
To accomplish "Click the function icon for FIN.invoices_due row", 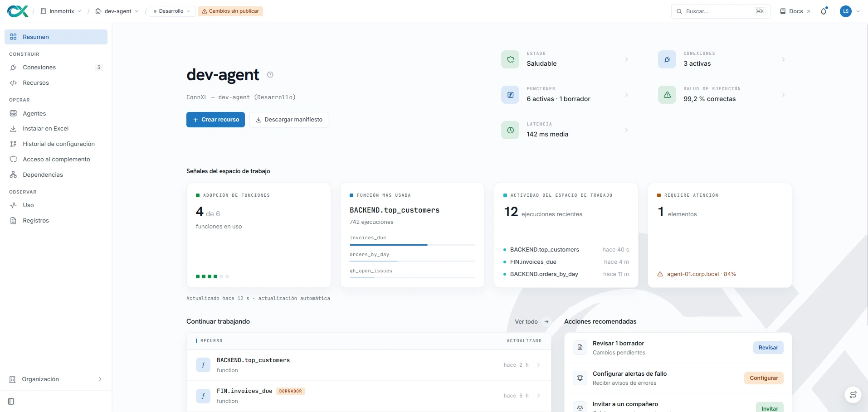I will [203, 396].
